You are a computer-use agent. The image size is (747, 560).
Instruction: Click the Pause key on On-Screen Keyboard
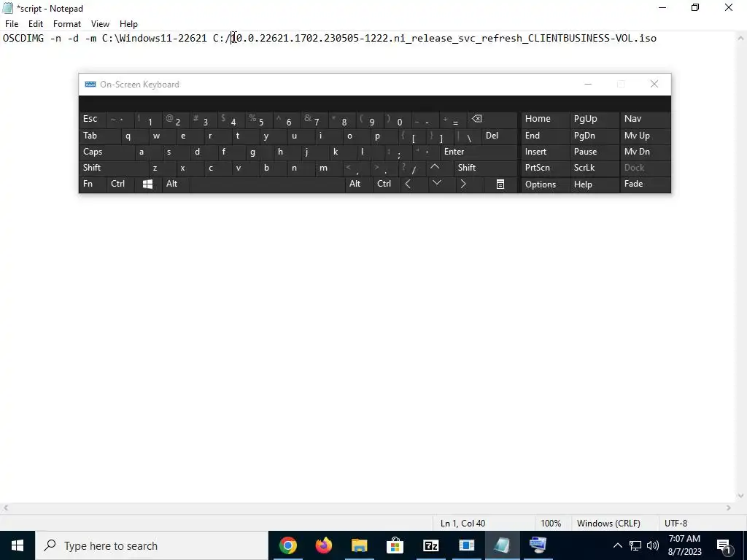pos(594,152)
